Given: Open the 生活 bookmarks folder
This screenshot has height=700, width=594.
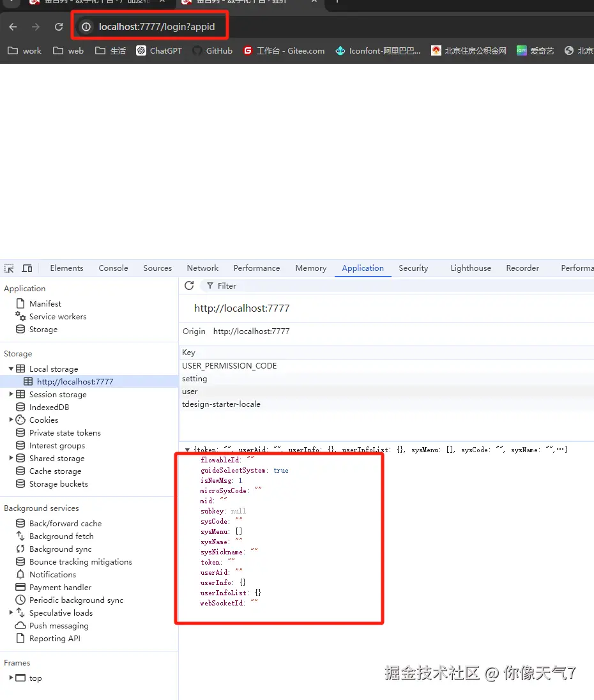Looking at the screenshot, I should click(110, 51).
